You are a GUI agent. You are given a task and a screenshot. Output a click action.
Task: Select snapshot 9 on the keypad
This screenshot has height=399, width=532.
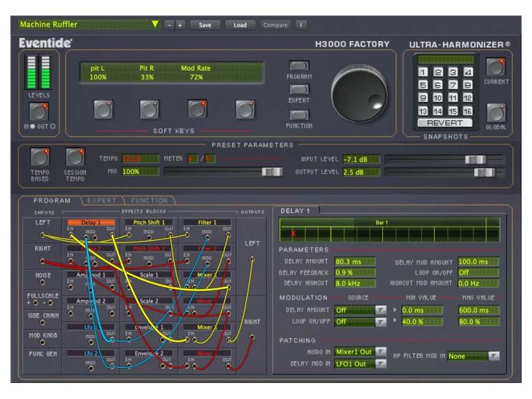423,98
